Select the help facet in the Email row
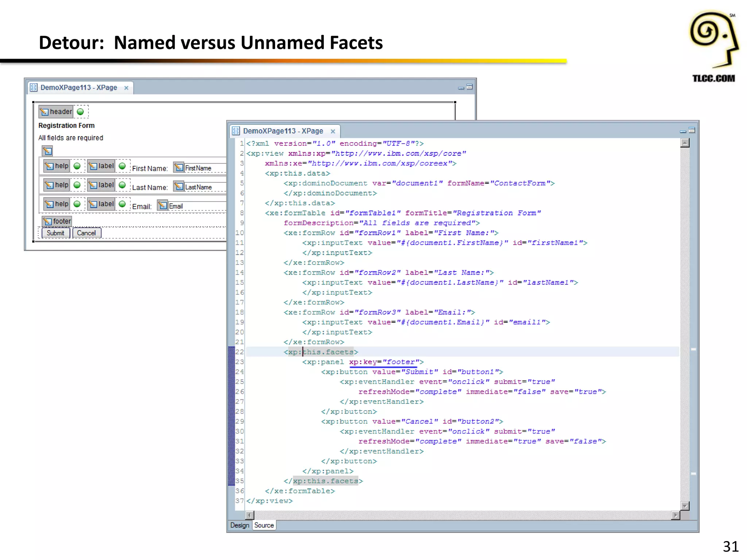 tap(56, 204)
